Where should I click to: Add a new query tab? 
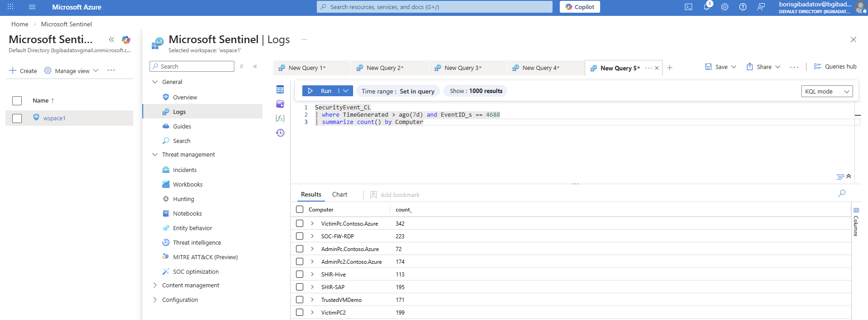tap(670, 68)
